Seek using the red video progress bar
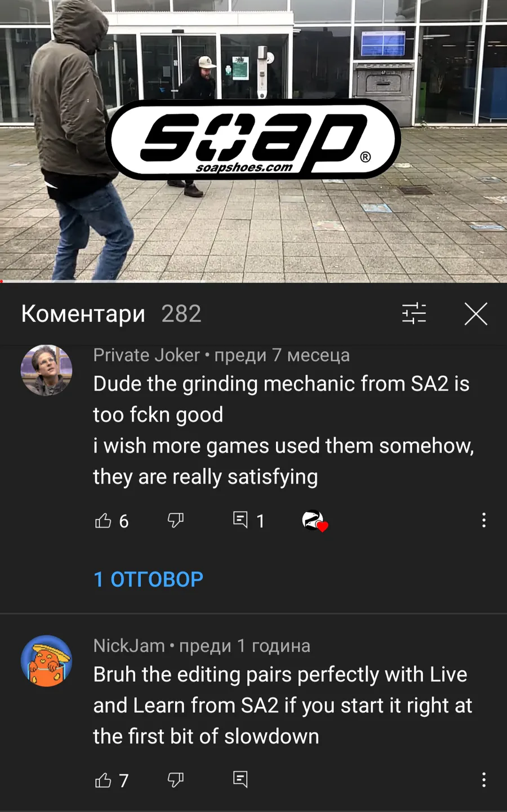This screenshot has width=507, height=812. pos(253,281)
